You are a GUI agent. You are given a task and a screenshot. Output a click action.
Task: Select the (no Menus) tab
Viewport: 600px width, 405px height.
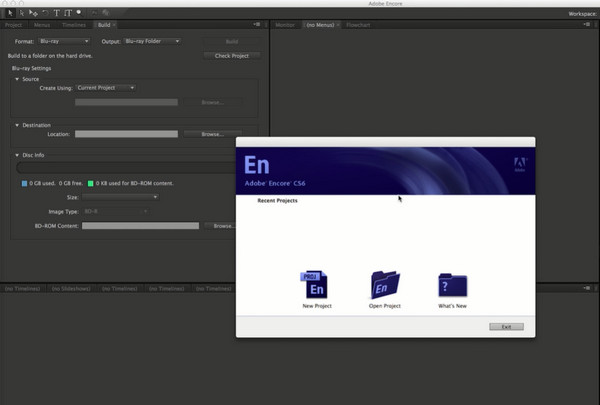click(320, 25)
